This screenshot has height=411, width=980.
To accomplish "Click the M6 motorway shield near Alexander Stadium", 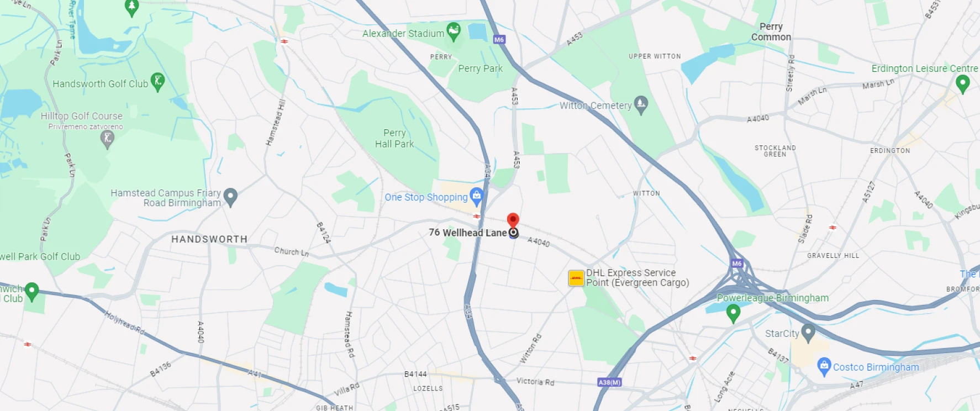I will tap(499, 40).
